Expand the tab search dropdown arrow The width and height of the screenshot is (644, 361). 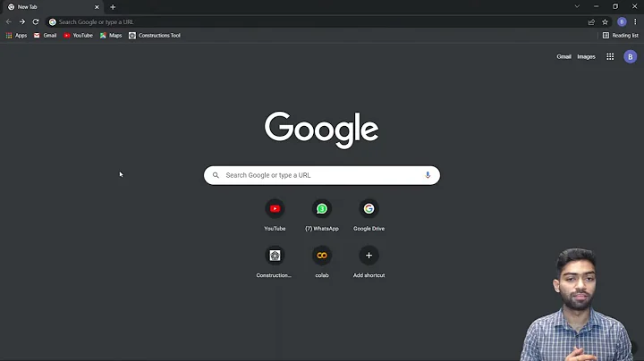(x=577, y=6)
